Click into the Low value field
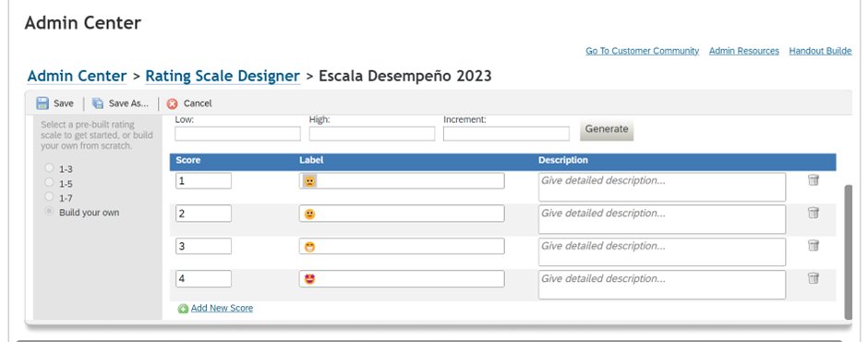868x342 pixels. pyautogui.click(x=237, y=134)
